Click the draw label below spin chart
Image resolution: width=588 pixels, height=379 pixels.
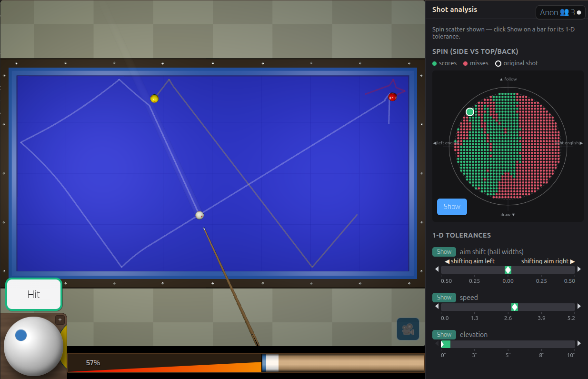pos(508,215)
